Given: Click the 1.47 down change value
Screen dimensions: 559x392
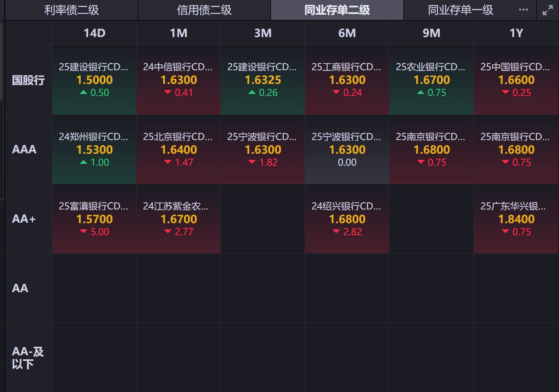Looking at the screenshot, I should [184, 162].
